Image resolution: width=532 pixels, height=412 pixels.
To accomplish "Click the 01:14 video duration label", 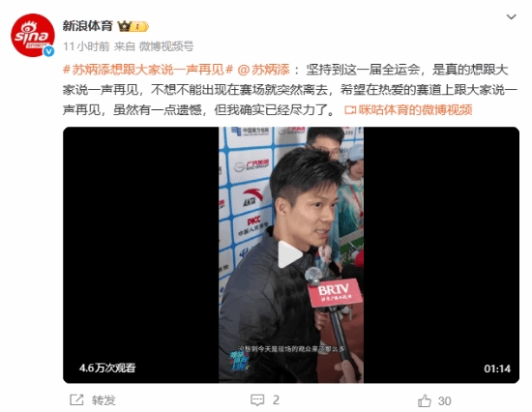I will tap(497, 368).
